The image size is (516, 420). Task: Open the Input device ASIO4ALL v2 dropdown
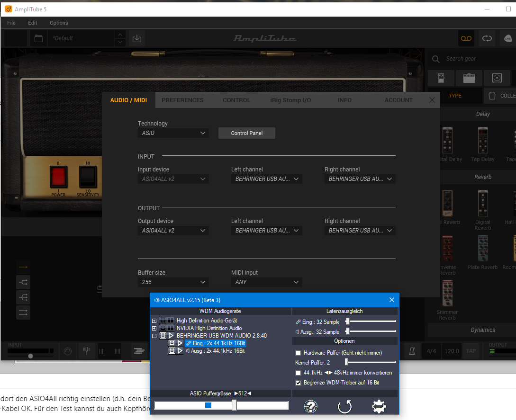pyautogui.click(x=173, y=179)
